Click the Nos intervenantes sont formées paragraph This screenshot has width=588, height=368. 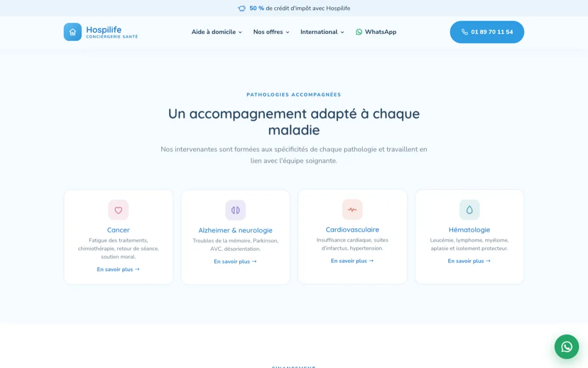(294, 155)
